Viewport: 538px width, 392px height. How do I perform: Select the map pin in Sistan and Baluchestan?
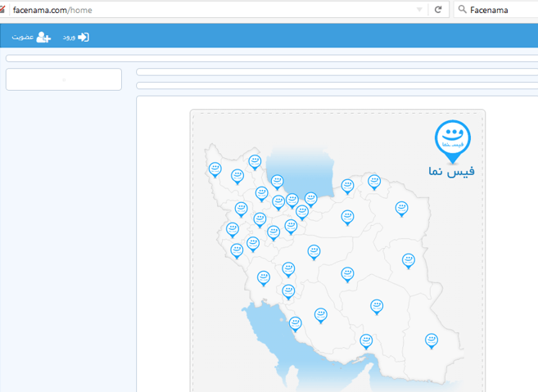pos(432,341)
